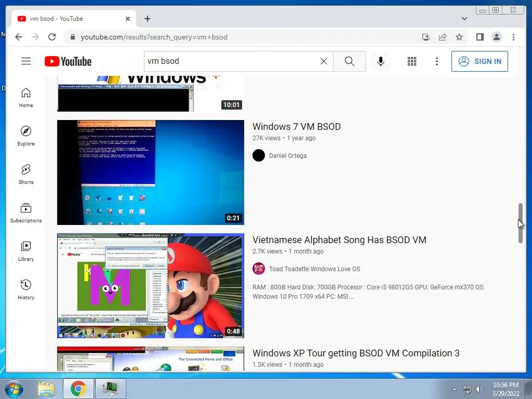532x399 pixels.
Task: View site information via the padlock icon
Action: [72, 37]
